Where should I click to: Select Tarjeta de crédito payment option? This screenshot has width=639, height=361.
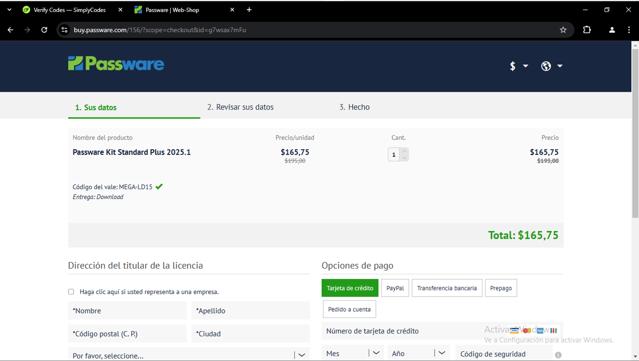click(350, 288)
